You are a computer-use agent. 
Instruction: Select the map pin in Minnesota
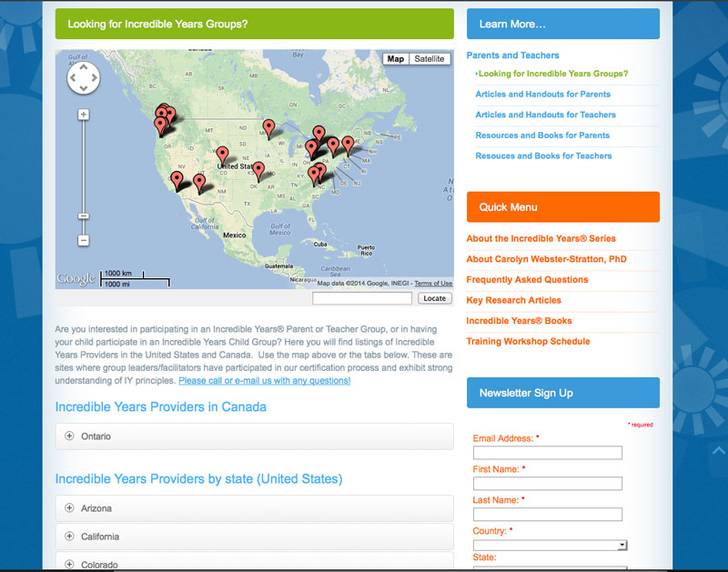[268, 129]
